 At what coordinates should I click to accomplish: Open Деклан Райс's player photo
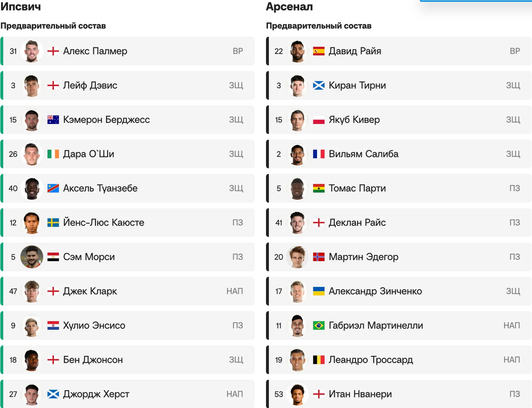[x=297, y=222]
